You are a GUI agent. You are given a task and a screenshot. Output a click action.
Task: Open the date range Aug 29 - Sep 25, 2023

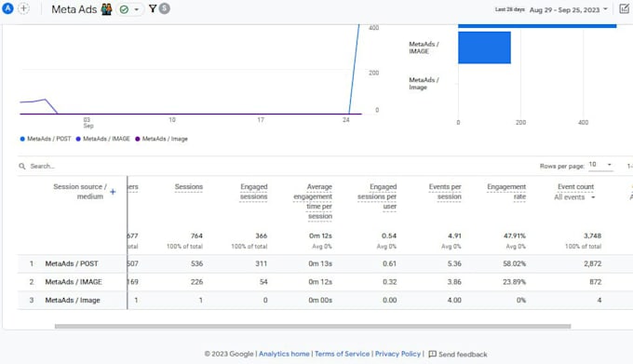[568, 9]
